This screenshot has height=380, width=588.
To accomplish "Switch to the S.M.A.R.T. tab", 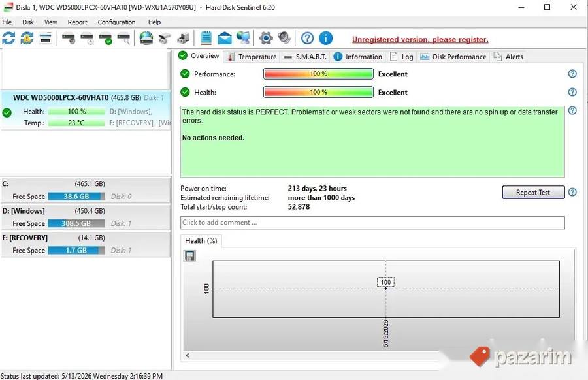I will 305,57.
